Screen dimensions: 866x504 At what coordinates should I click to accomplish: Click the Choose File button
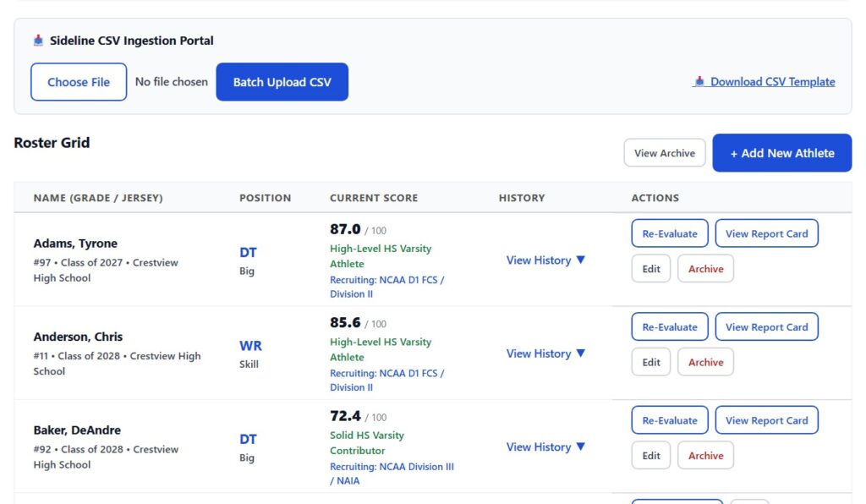tap(79, 82)
